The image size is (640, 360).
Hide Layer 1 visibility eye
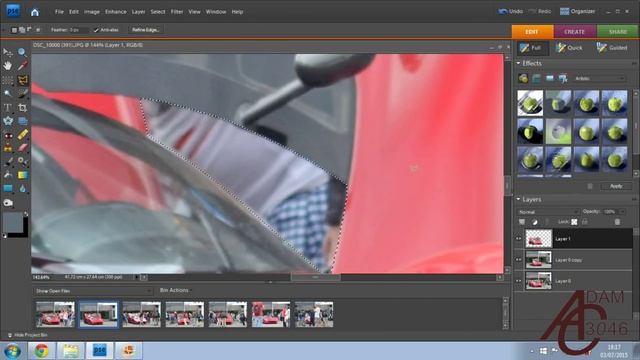coord(518,239)
